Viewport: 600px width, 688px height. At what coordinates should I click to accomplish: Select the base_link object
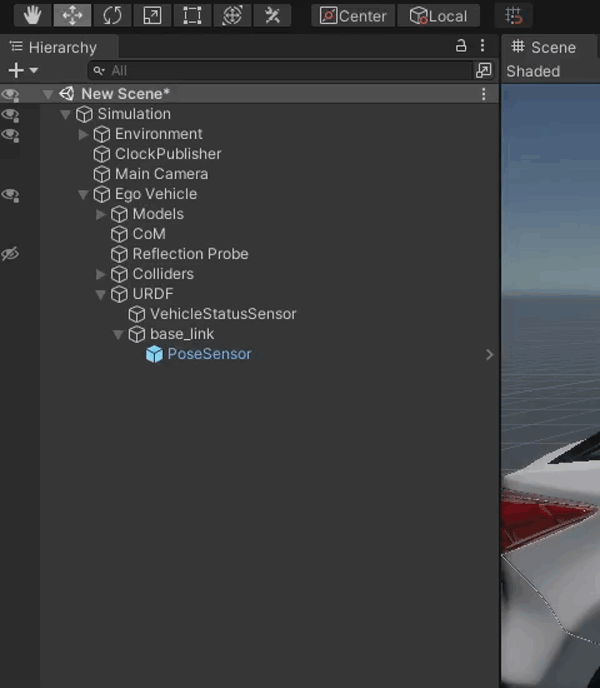pyautogui.click(x=182, y=334)
